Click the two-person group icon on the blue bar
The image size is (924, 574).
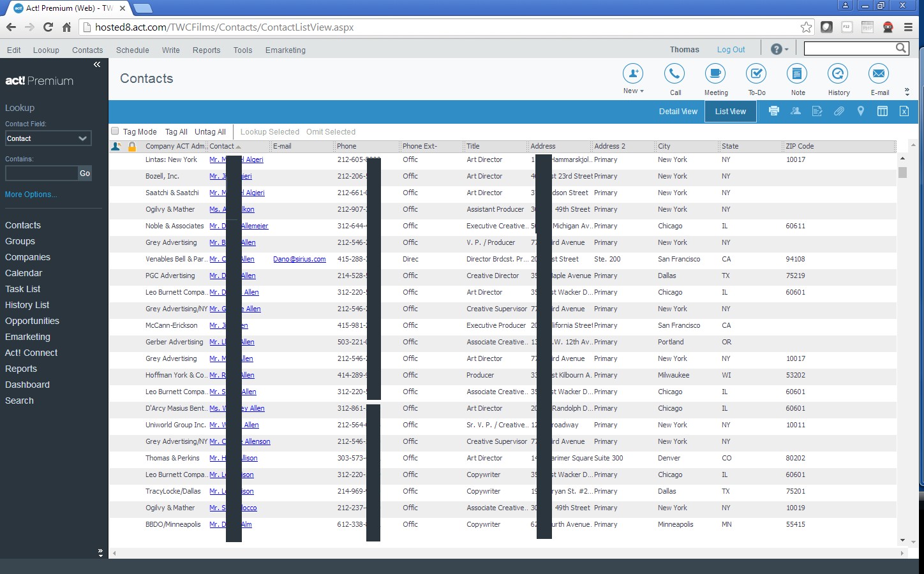tap(796, 111)
